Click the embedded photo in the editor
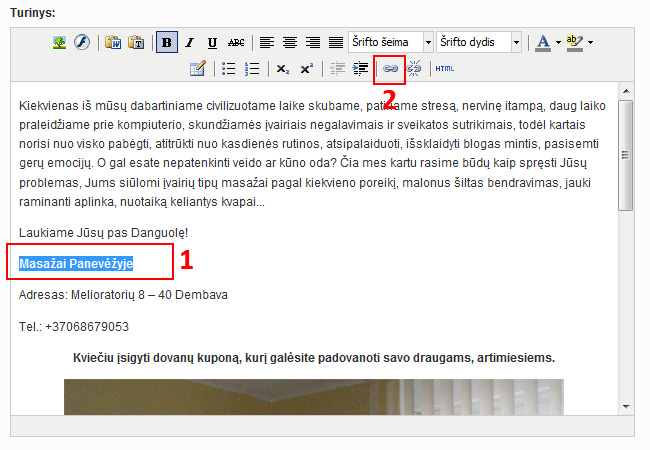Image resolution: width=650 pixels, height=450 pixels. click(x=314, y=397)
